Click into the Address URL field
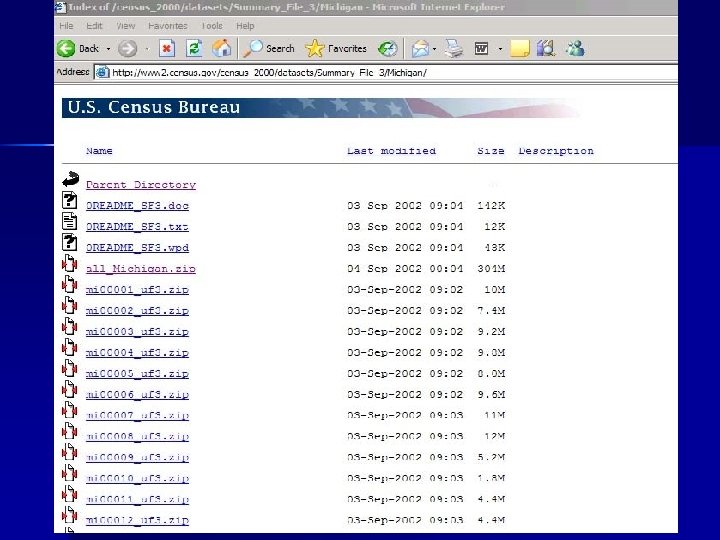Screen dimensions: 720x540 tap(386, 73)
